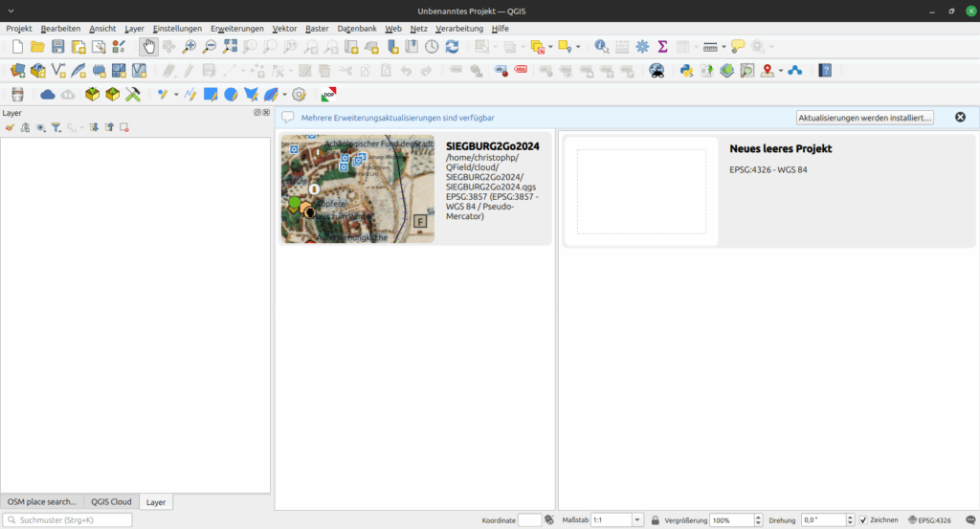Open the Statistical Summary sigma icon
Viewport: 980px width, 529px height.
pyautogui.click(x=662, y=46)
